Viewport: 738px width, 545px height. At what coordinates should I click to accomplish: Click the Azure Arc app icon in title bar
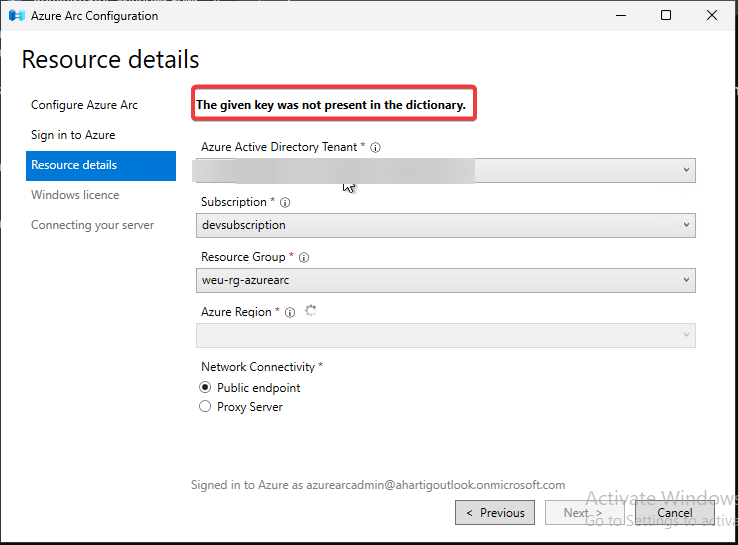[x=16, y=16]
